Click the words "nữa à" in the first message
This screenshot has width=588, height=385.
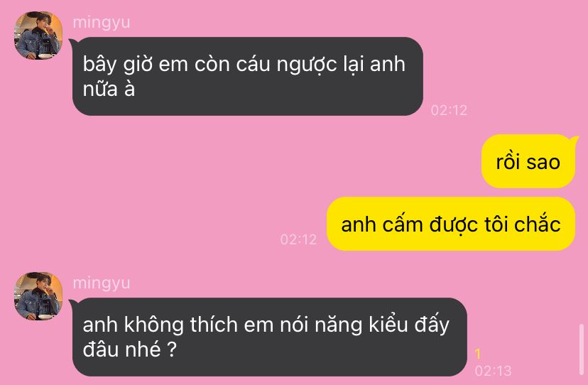point(109,90)
